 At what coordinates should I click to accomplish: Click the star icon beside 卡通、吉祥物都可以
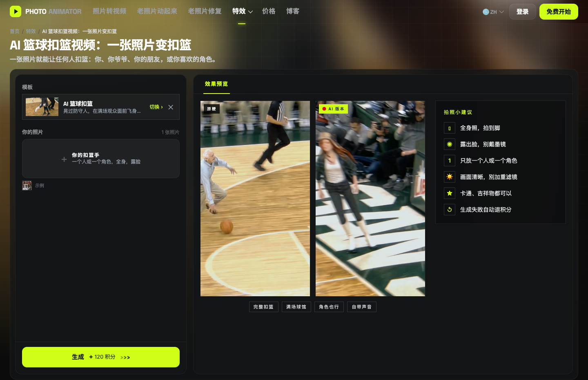point(450,193)
